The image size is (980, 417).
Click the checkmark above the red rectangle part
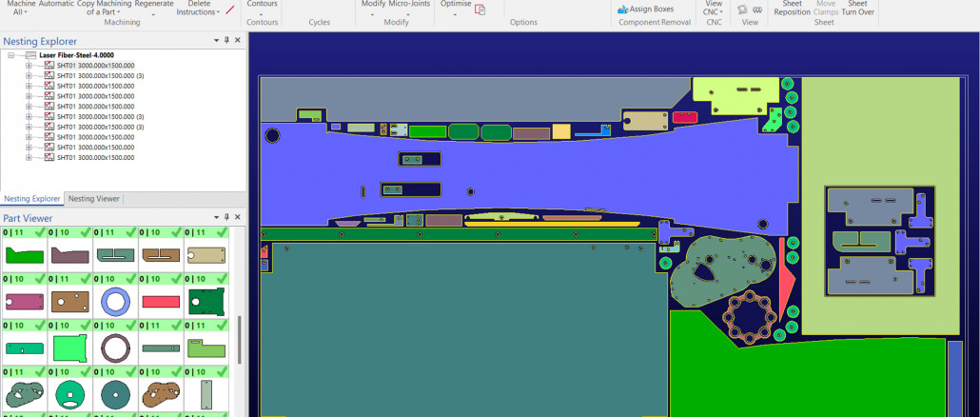[175, 279]
